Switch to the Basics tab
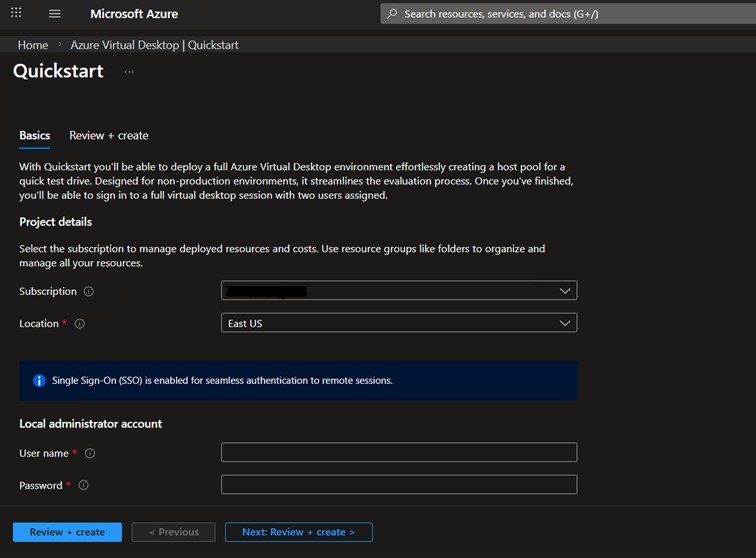Image resolution: width=756 pixels, height=558 pixels. [x=35, y=136]
